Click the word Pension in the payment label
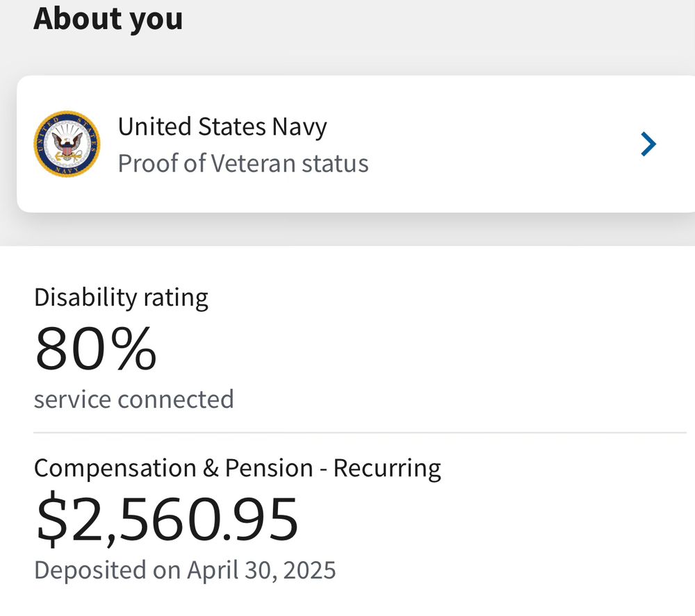The width and height of the screenshot is (695, 616). (269, 468)
